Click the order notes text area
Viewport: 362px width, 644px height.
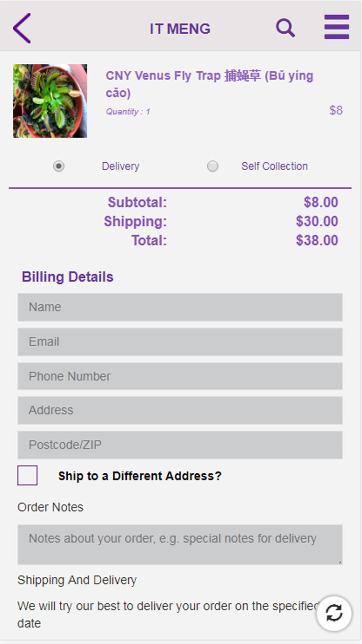point(180,544)
